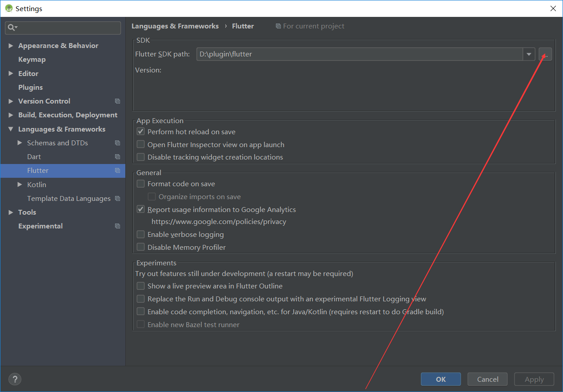Open Plugins settings
563x392 pixels.
point(31,88)
